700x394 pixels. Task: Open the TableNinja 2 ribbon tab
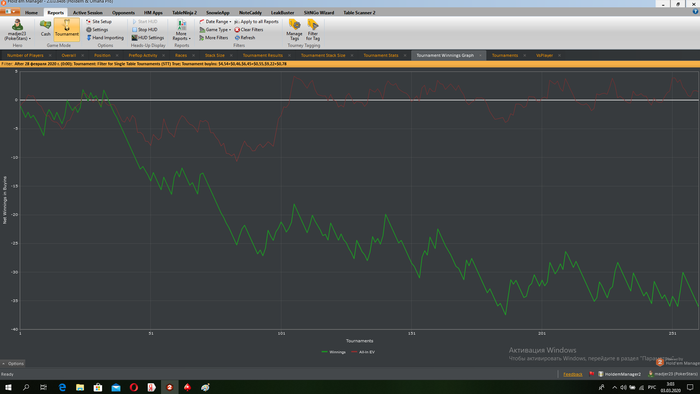pos(184,12)
